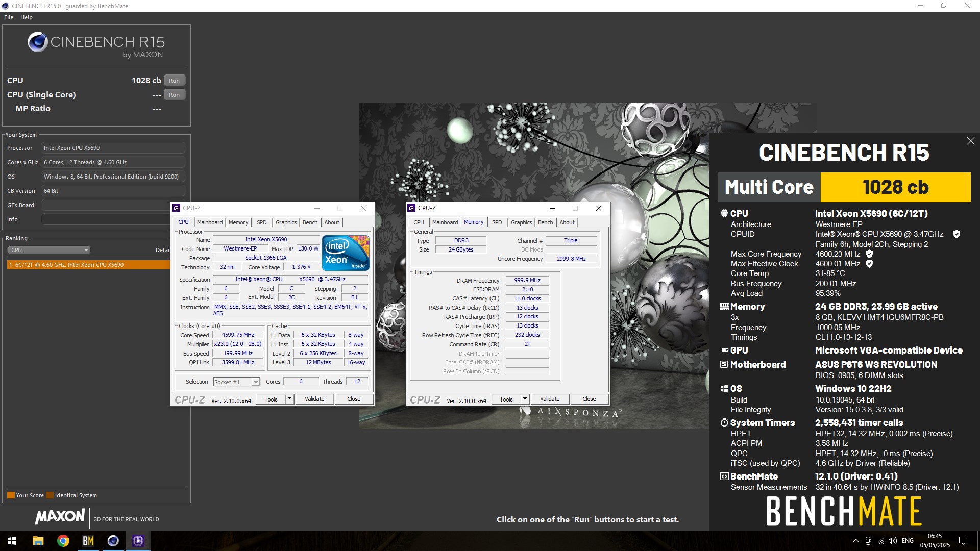Click the System Timers clock icon

tap(724, 423)
